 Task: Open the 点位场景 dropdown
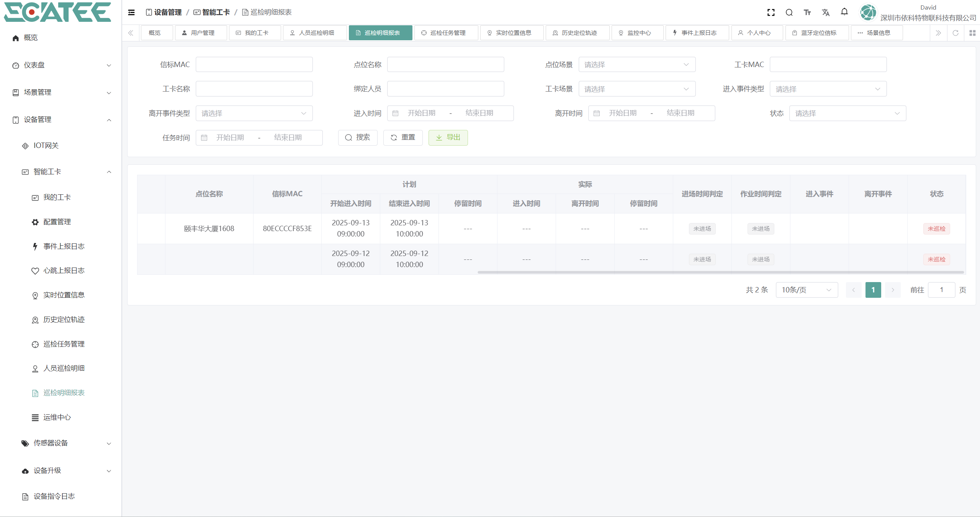coord(636,65)
